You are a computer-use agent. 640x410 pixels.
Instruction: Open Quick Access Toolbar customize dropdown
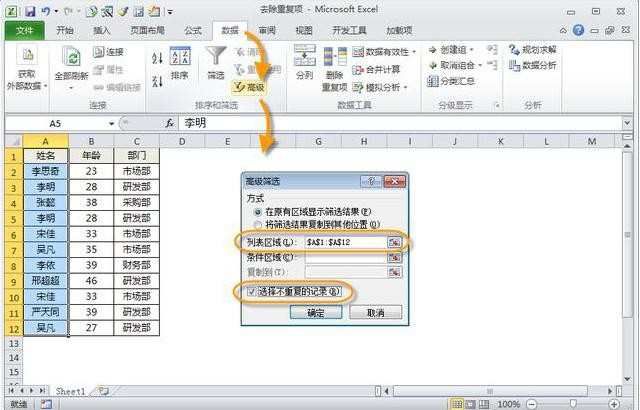point(170,12)
